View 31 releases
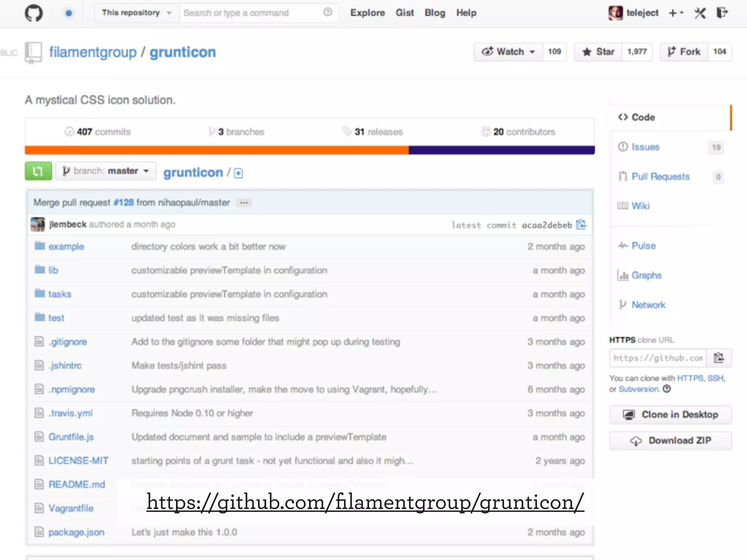This screenshot has width=747, height=560. [372, 132]
